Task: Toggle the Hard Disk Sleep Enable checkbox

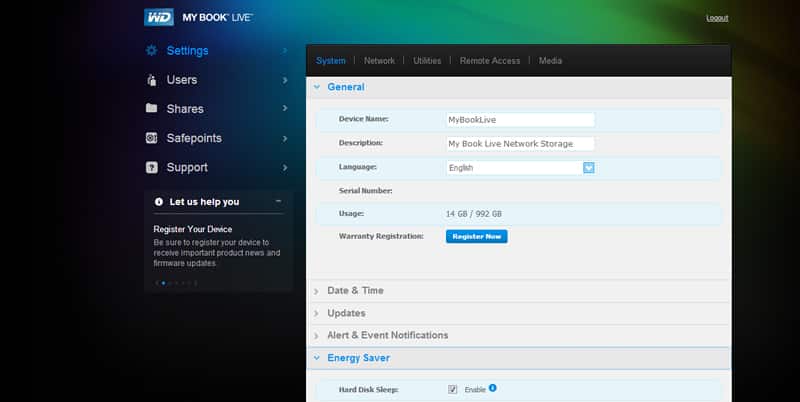Action: tap(453, 389)
